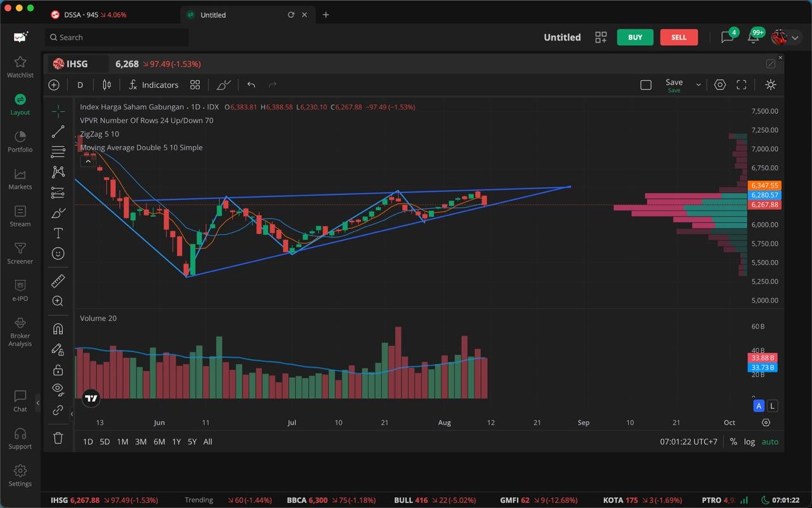Switch chart theme with the sun icon
The height and width of the screenshot is (508, 812).
tap(770, 85)
